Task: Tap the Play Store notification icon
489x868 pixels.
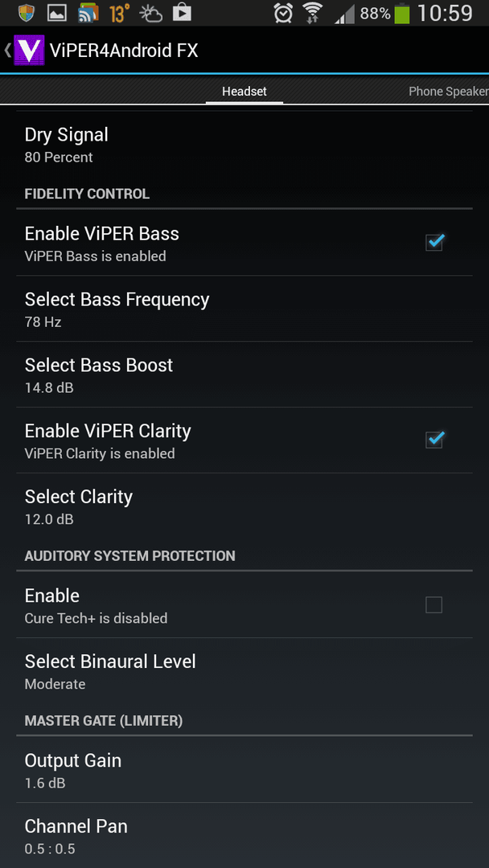Action: (182, 14)
